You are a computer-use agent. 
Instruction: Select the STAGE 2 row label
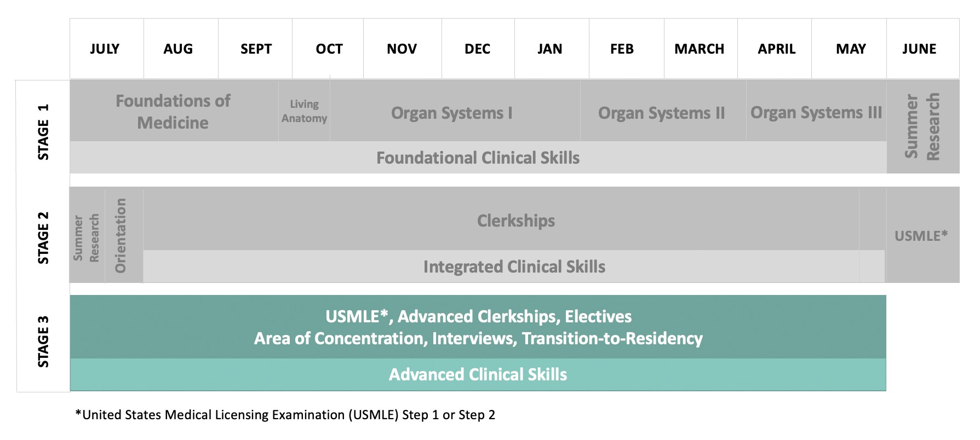pyautogui.click(x=43, y=238)
